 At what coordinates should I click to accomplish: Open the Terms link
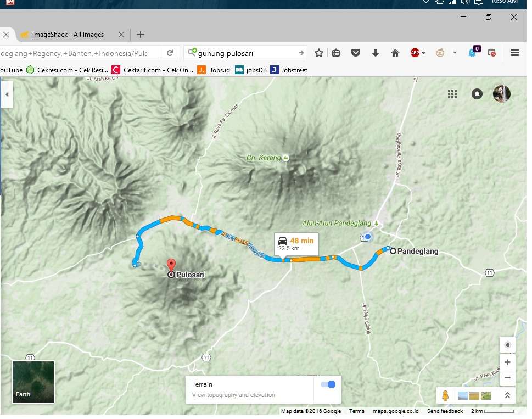[x=356, y=411]
